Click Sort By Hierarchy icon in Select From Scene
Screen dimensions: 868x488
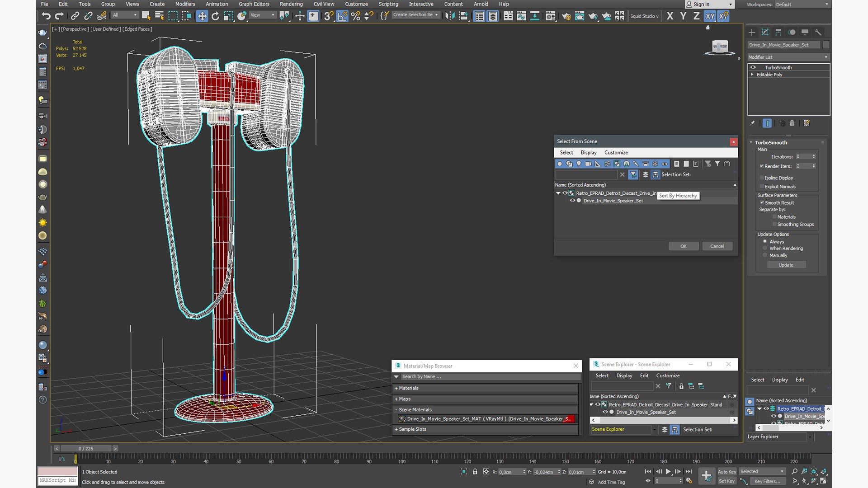tap(656, 174)
